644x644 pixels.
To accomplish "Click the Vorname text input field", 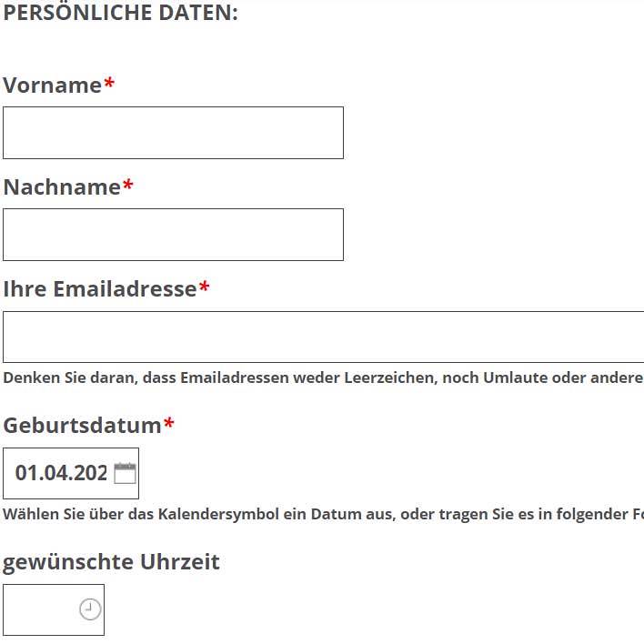I will [x=173, y=133].
